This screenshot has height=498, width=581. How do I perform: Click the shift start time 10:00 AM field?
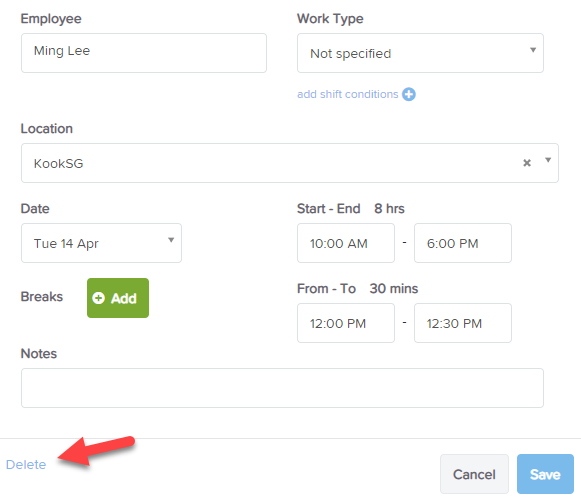pos(346,243)
